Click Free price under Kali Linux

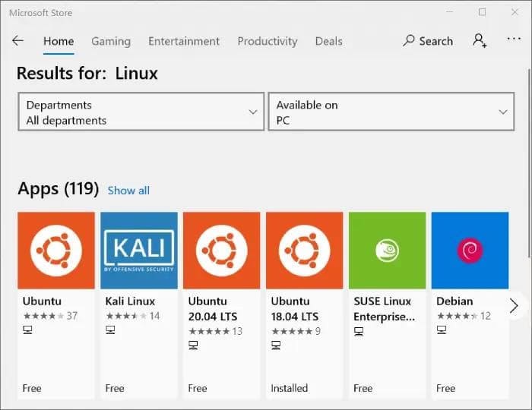[115, 388]
